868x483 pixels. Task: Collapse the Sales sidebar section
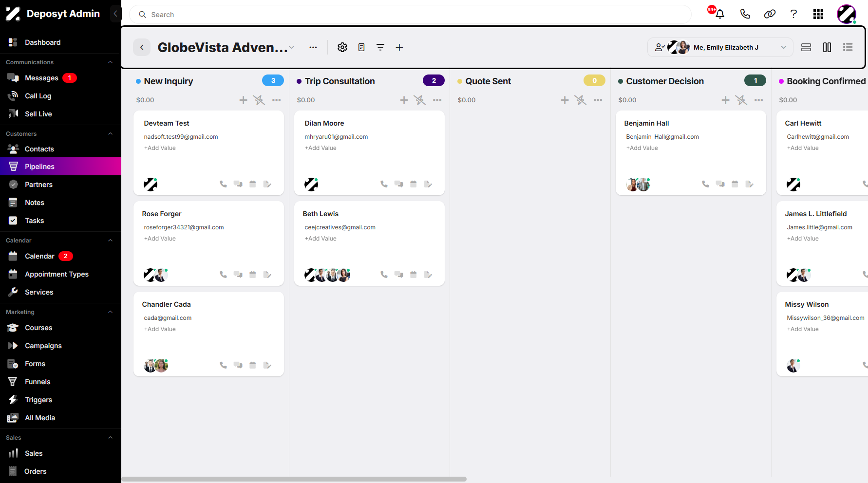tap(110, 438)
